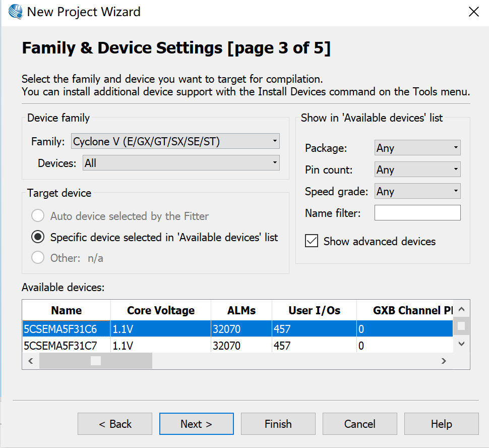
Task: Open the Family dropdown
Action: (175, 141)
